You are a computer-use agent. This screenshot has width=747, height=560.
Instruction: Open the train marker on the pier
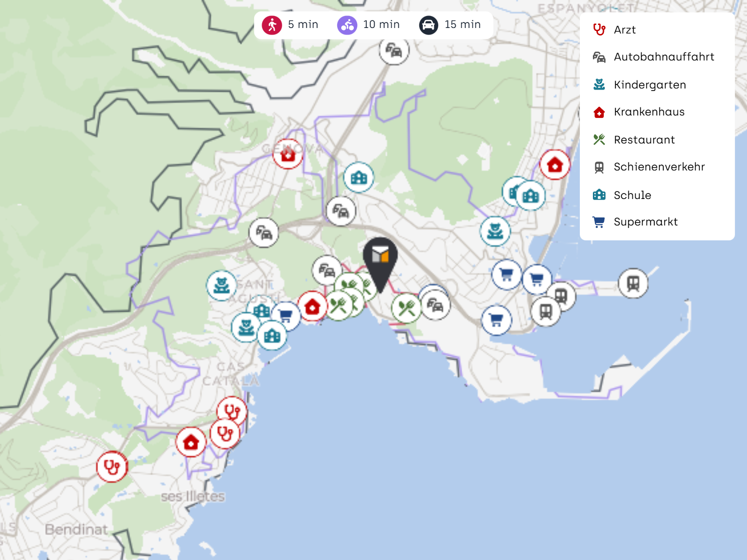633,283
